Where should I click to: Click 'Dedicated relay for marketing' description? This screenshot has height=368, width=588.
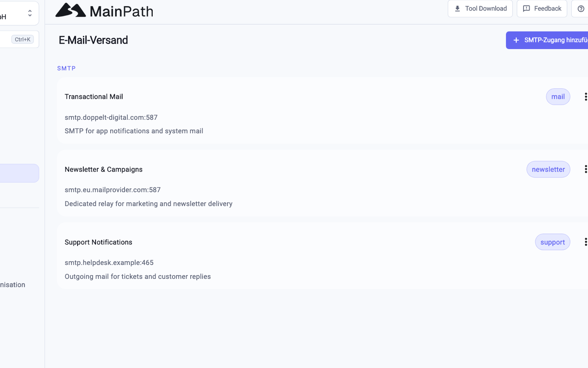click(x=149, y=204)
